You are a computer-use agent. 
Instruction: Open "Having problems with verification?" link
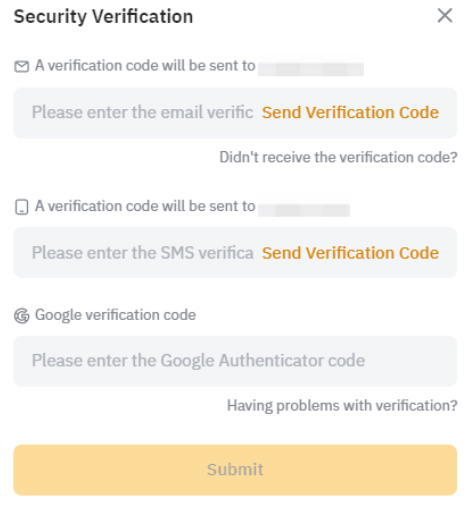(x=342, y=406)
